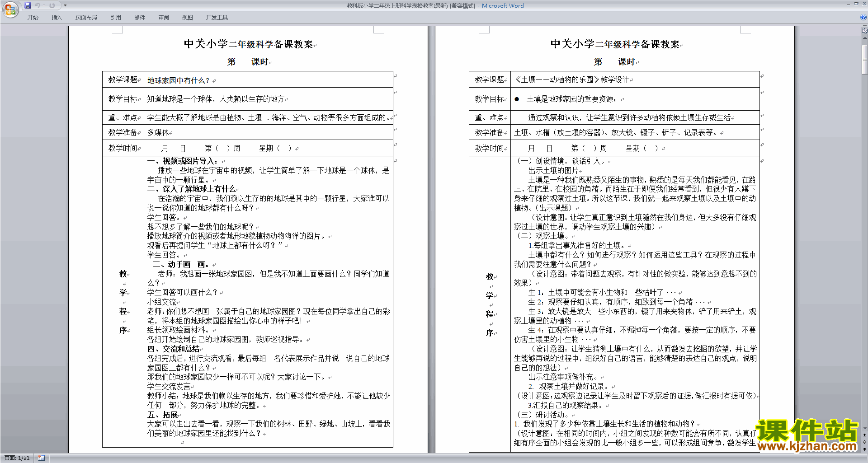This screenshot has height=463, width=868.
Task: Open the 插入 ribbon tab
Action: pyautogui.click(x=57, y=18)
